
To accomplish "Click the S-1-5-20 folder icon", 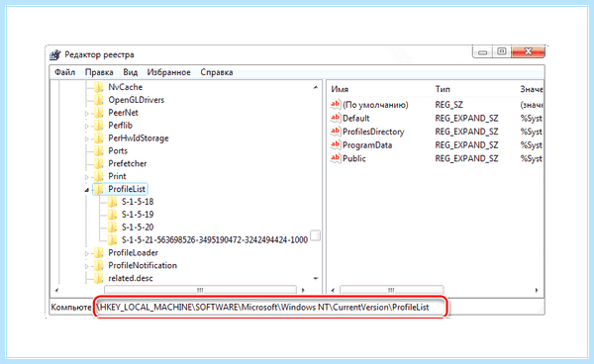I will point(112,227).
